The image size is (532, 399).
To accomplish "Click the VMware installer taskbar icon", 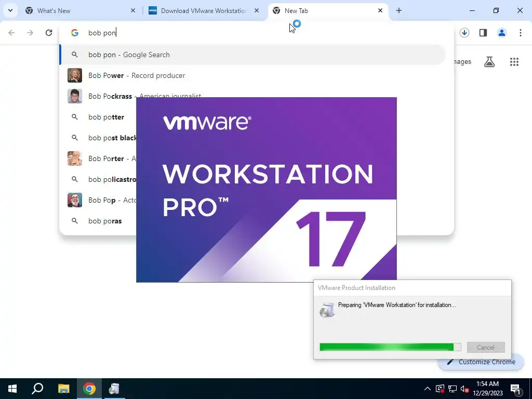I will [x=114, y=389].
